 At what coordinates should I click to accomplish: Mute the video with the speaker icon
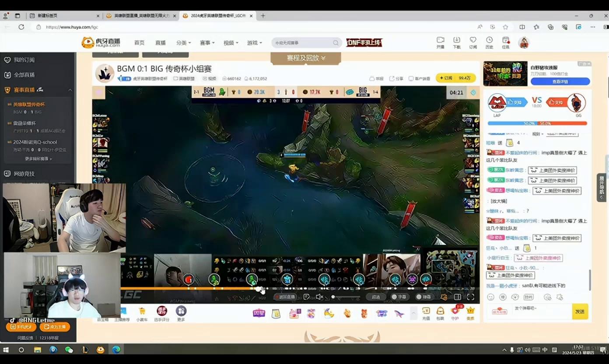319,297
